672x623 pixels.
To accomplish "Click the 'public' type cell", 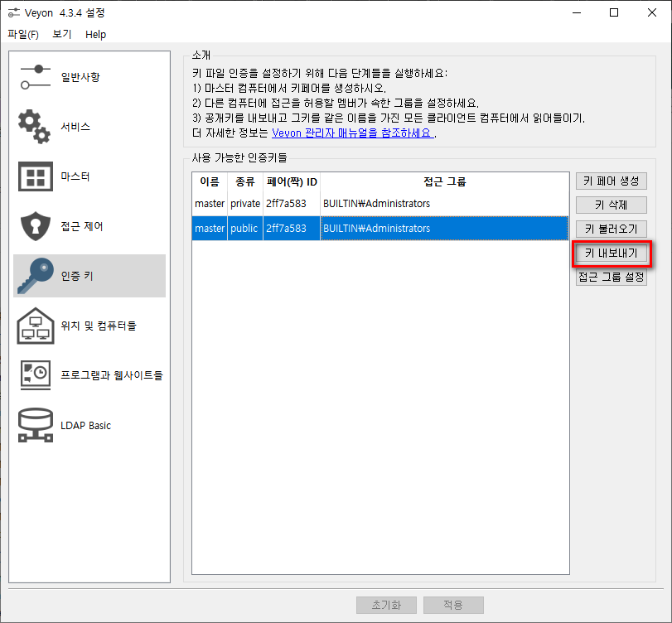I will (x=244, y=229).
